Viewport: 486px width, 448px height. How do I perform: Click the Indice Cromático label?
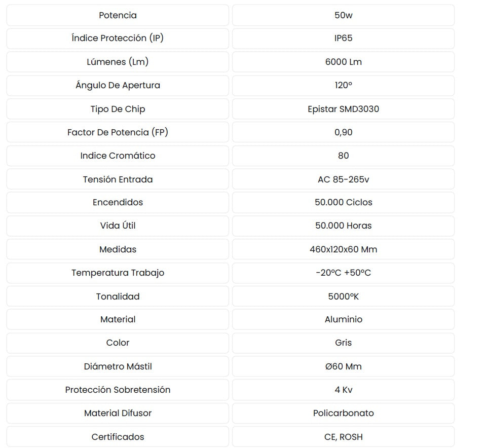click(118, 156)
